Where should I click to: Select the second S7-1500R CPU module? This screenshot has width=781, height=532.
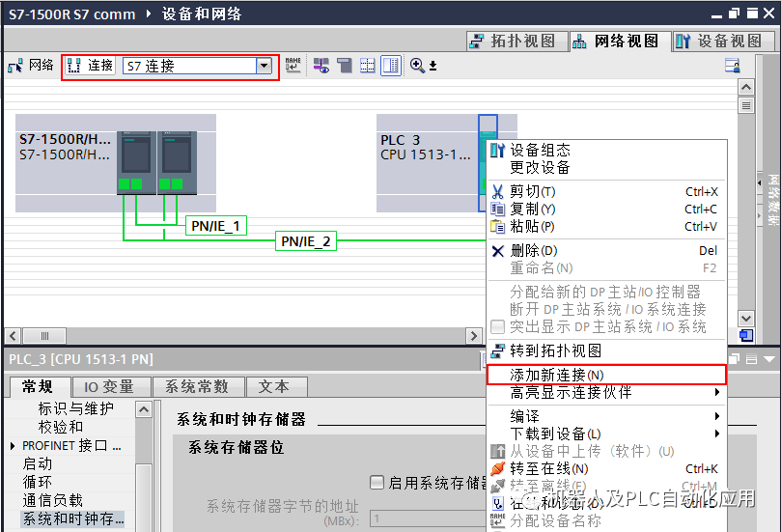click(178, 162)
